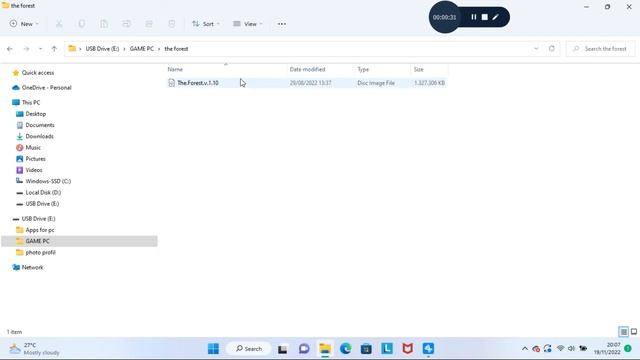
Task: Click the Rename icon in toolbar
Action: coord(127,24)
